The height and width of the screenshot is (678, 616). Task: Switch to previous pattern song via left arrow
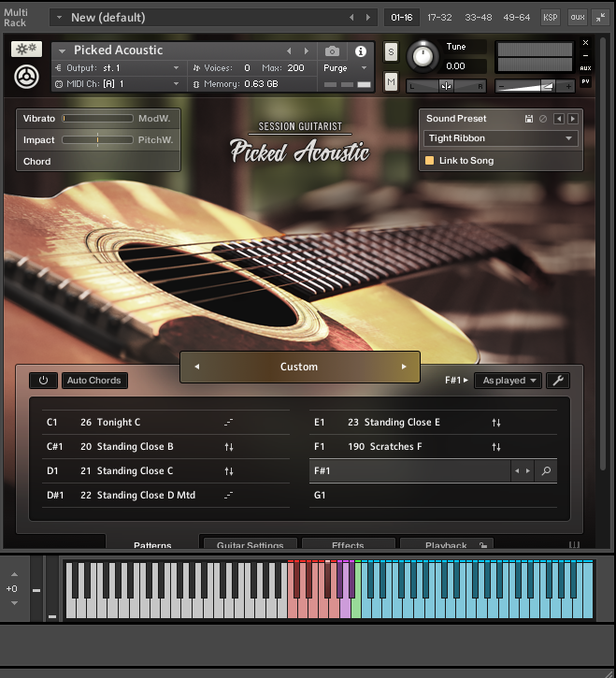tap(197, 367)
